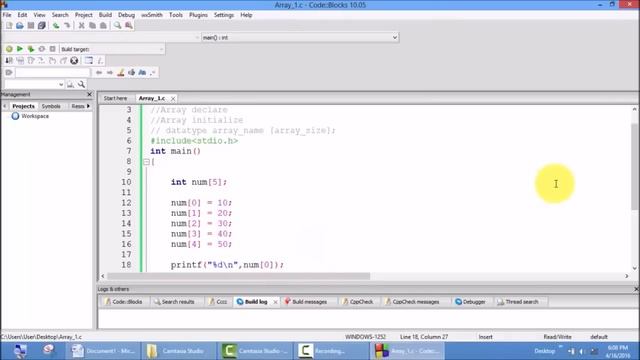This screenshot has width=640, height=360.
Task: Click the Save all files icon
Action: (x=42, y=26)
